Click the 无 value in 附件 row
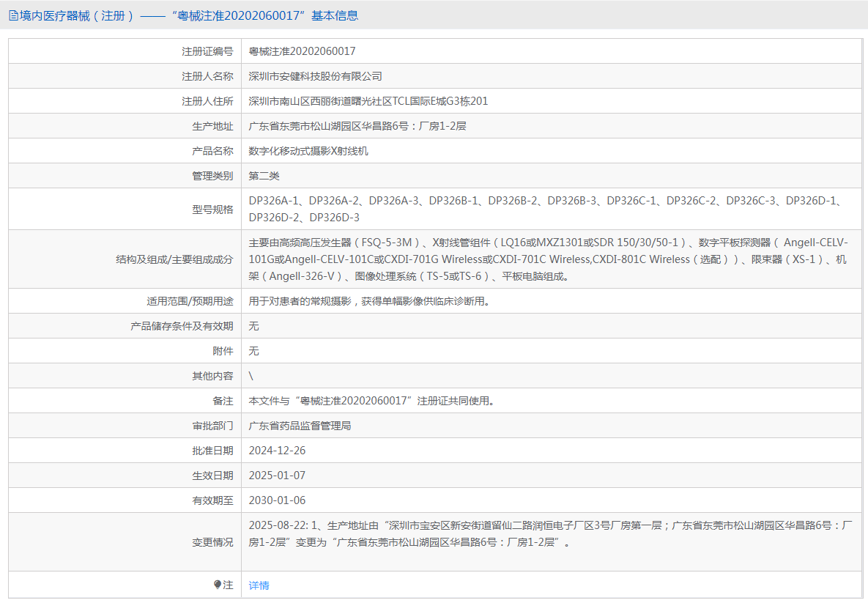Screen dimensions: 868x603 (x=253, y=351)
